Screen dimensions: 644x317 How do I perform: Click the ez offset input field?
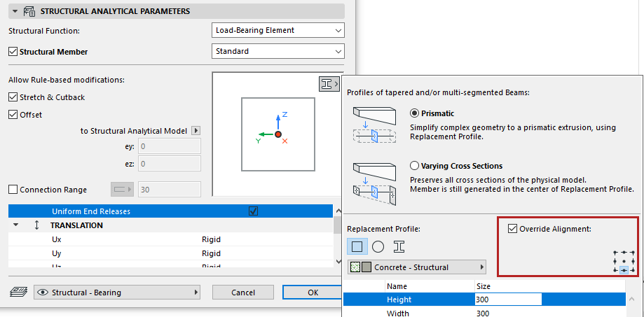click(x=170, y=164)
